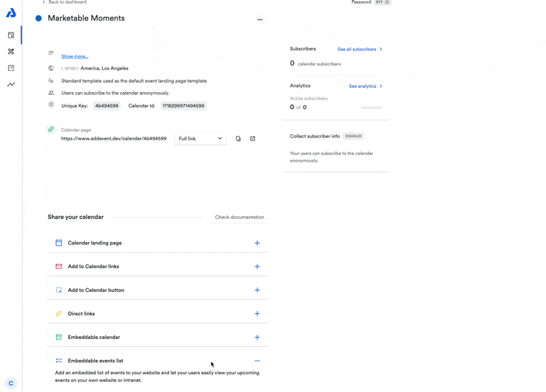Click the green link icon beside Calendar page

click(51, 130)
